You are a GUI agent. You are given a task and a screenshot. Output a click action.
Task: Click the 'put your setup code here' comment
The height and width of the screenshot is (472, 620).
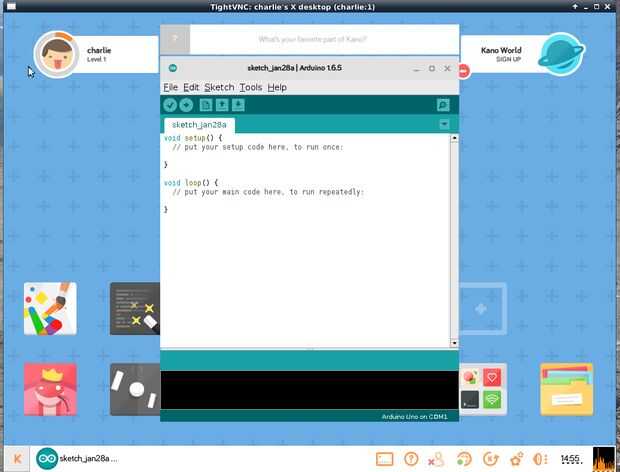[x=258, y=147]
